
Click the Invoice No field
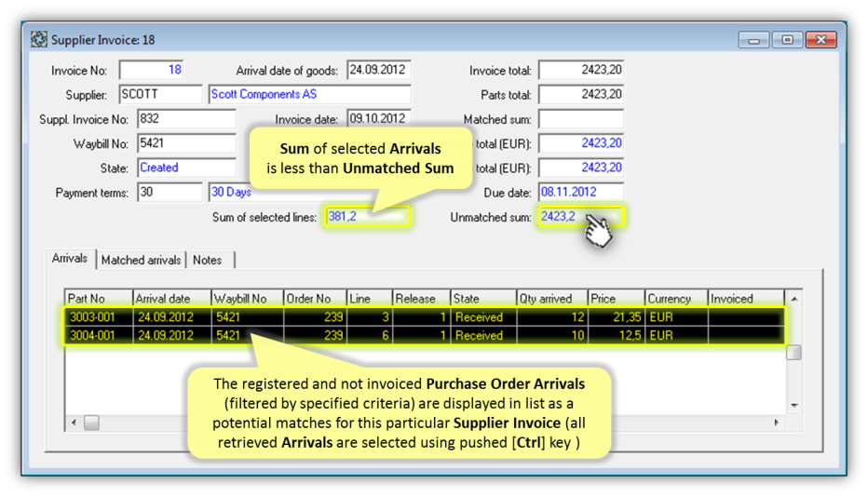pyautogui.click(x=152, y=70)
